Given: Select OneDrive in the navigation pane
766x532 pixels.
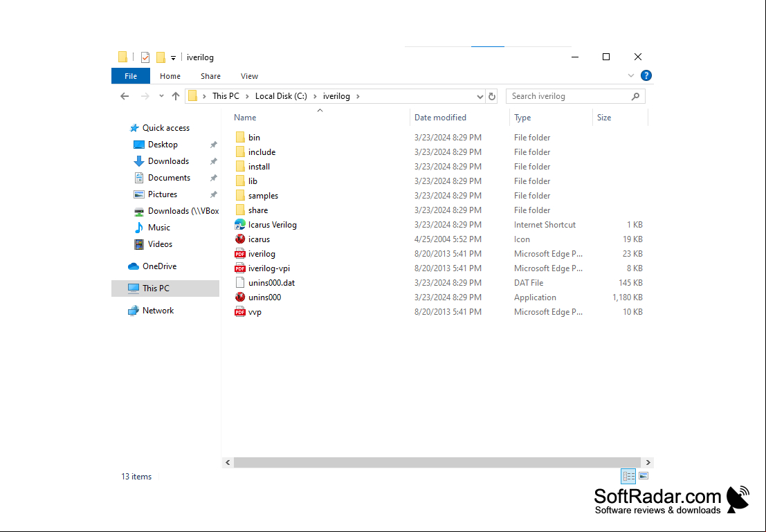Looking at the screenshot, I should pyautogui.click(x=159, y=266).
